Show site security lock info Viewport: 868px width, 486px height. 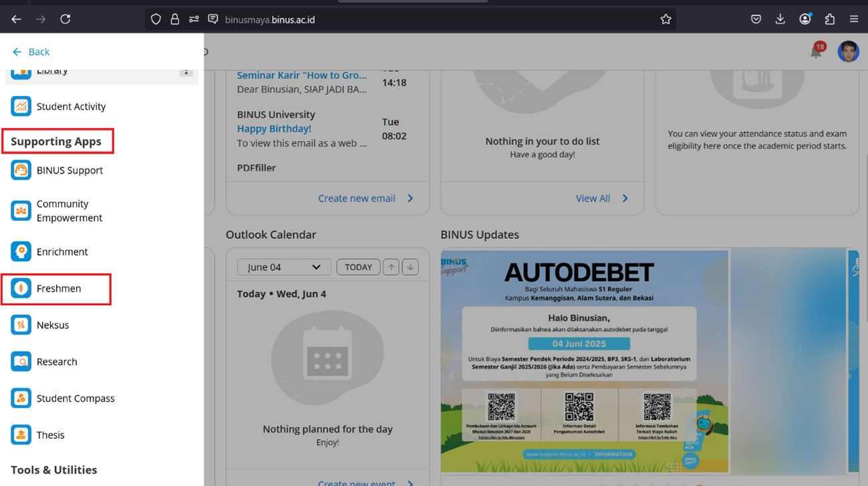coord(175,19)
